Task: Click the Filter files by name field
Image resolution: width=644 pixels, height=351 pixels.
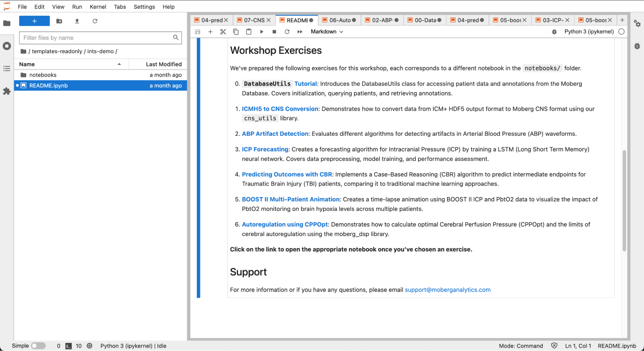Action: click(97, 38)
